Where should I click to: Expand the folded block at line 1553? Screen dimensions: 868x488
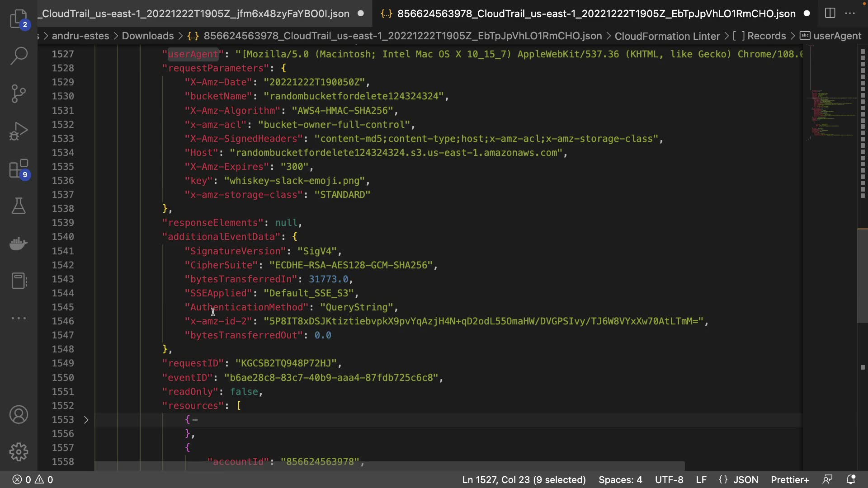pyautogui.click(x=86, y=420)
